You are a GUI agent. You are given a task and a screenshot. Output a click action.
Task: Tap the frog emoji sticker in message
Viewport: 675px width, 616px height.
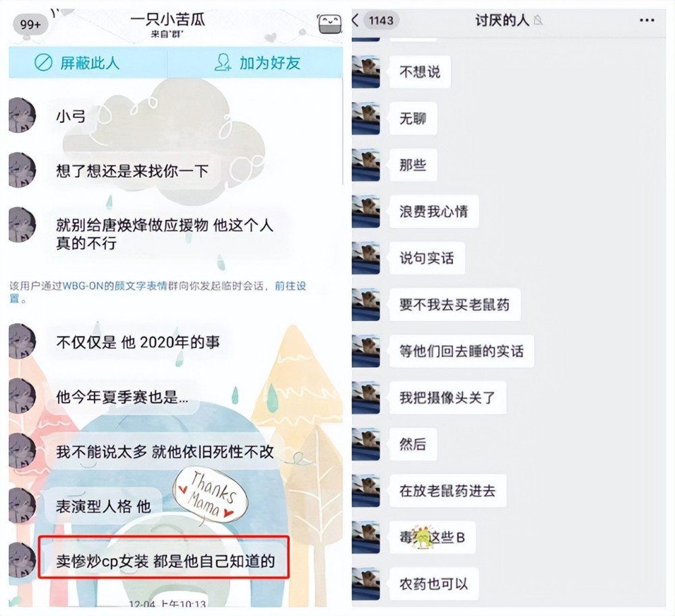tap(423, 537)
